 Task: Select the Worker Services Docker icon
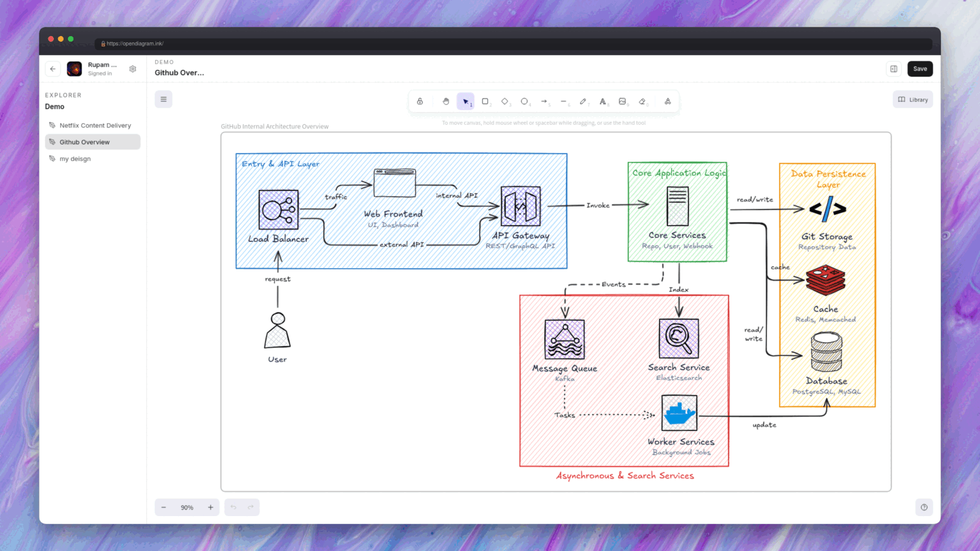click(679, 413)
